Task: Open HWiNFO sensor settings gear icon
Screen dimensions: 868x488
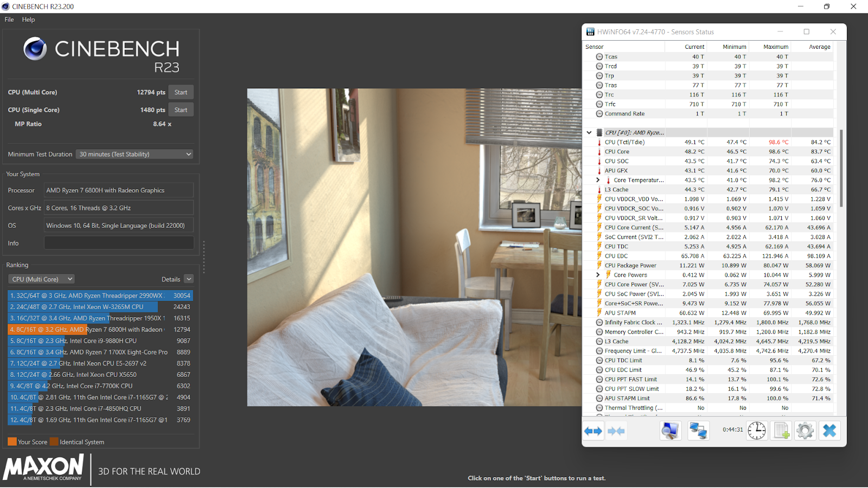Action: point(805,431)
